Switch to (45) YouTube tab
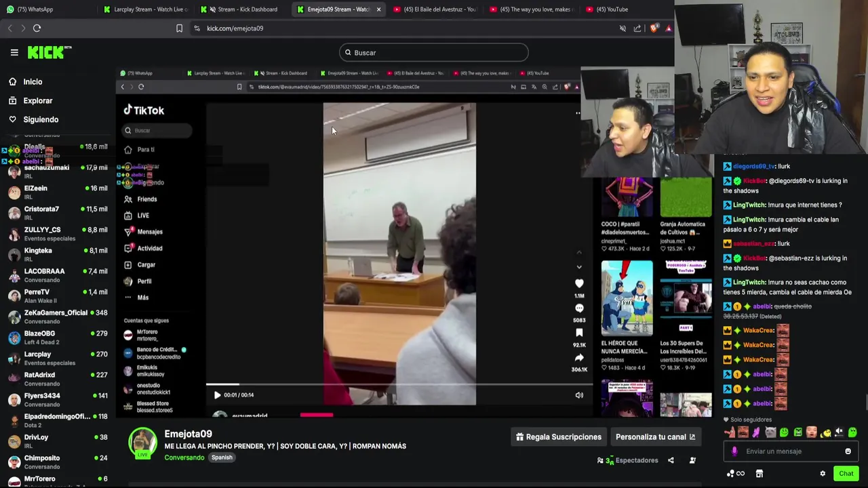Screen dimensions: 868x488 click(x=608, y=9)
